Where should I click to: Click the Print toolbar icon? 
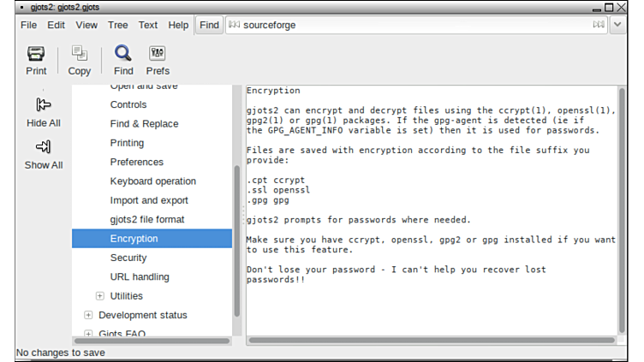36,55
